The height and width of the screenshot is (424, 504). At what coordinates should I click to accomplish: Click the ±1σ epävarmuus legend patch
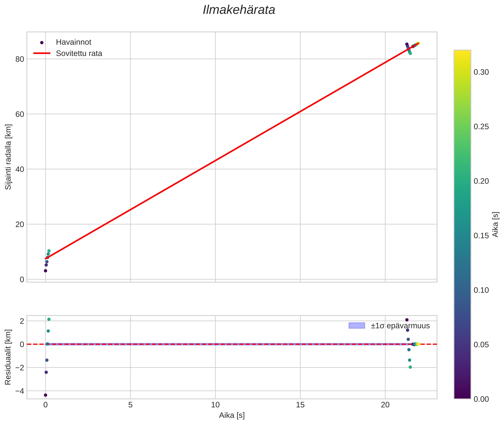click(357, 326)
